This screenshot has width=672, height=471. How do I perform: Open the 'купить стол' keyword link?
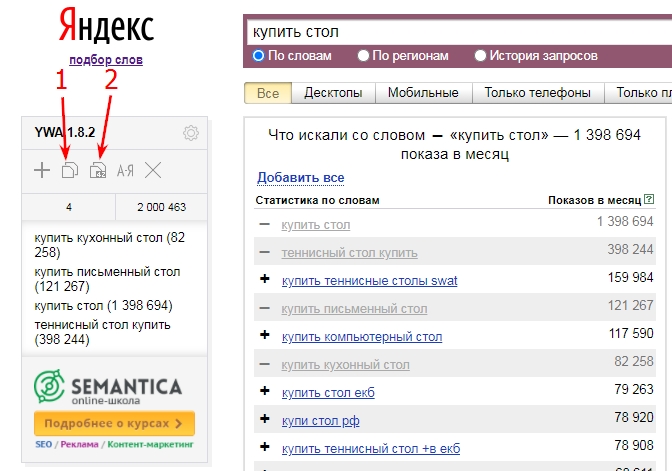(x=316, y=225)
